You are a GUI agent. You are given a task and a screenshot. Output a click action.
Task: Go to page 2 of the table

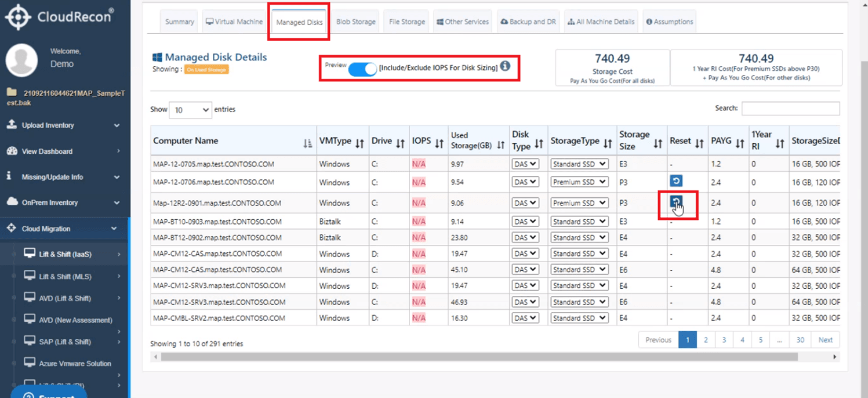click(x=706, y=340)
